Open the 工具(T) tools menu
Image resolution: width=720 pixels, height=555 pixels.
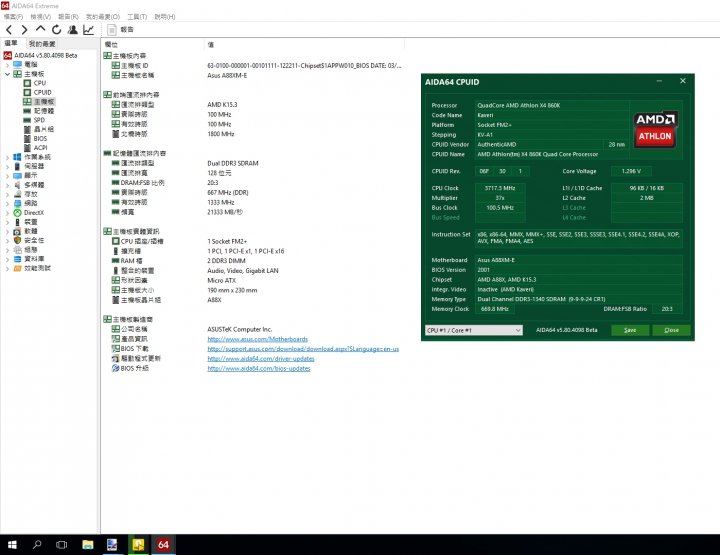137,17
